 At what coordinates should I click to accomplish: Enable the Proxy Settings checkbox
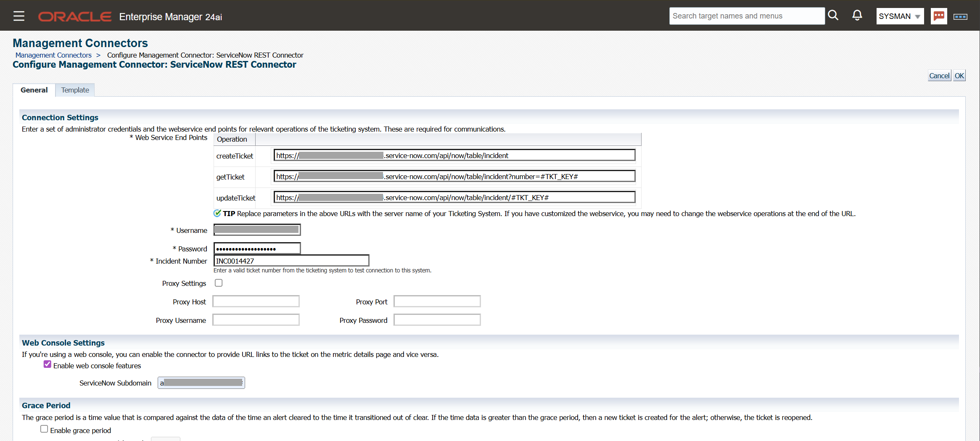[x=219, y=283]
